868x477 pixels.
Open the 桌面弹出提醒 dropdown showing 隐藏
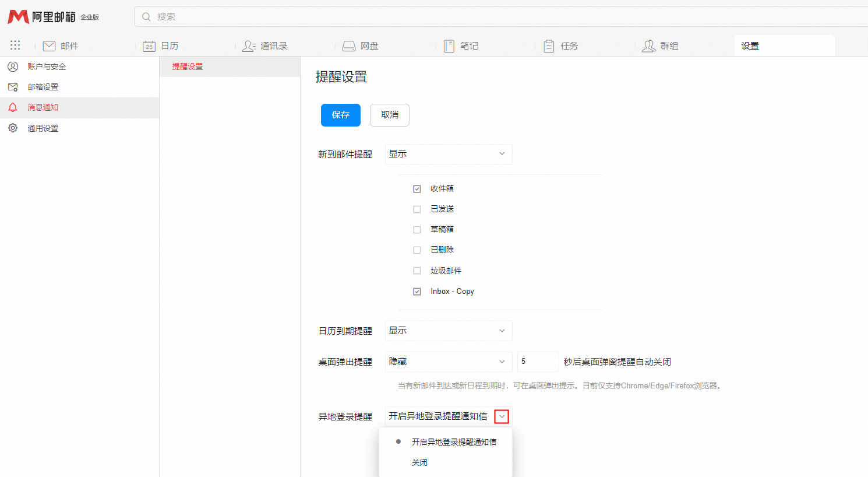pyautogui.click(x=449, y=362)
